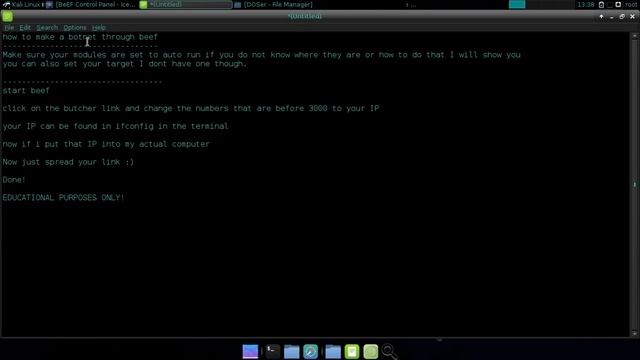Click the line 'how to make a botnet through beef'
Screen dimensions: 640x360
coord(80,37)
